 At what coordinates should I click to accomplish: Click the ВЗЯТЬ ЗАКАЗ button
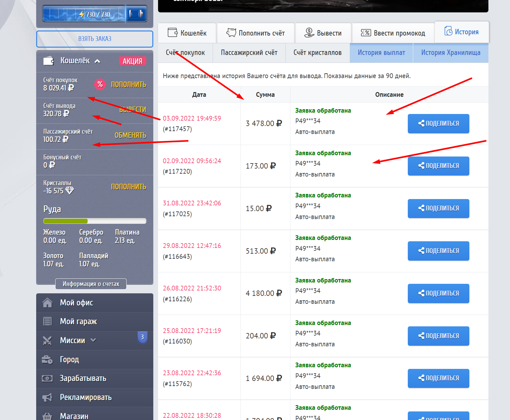95,39
